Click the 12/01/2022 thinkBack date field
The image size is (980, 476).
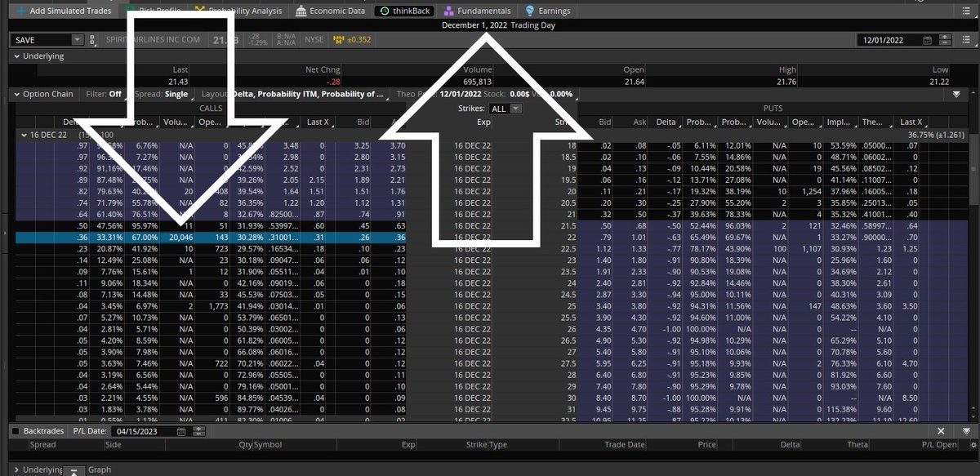(889, 39)
